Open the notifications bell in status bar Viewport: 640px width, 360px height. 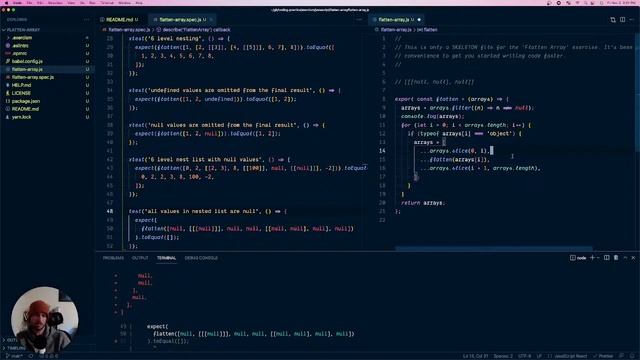click(632, 356)
